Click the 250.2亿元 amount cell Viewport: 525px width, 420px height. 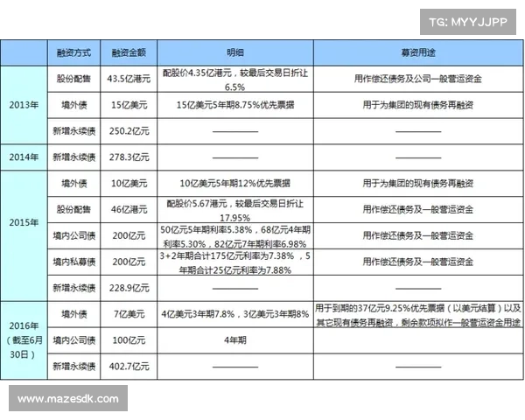(129, 131)
